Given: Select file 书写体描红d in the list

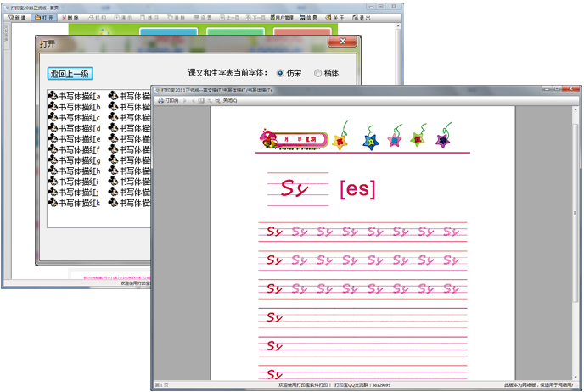Looking at the screenshot, I should 75,129.
